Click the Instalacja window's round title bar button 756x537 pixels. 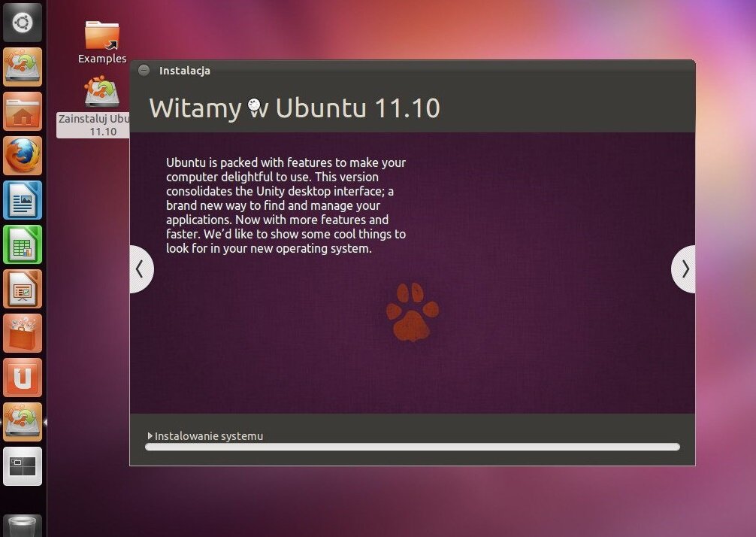(x=144, y=71)
